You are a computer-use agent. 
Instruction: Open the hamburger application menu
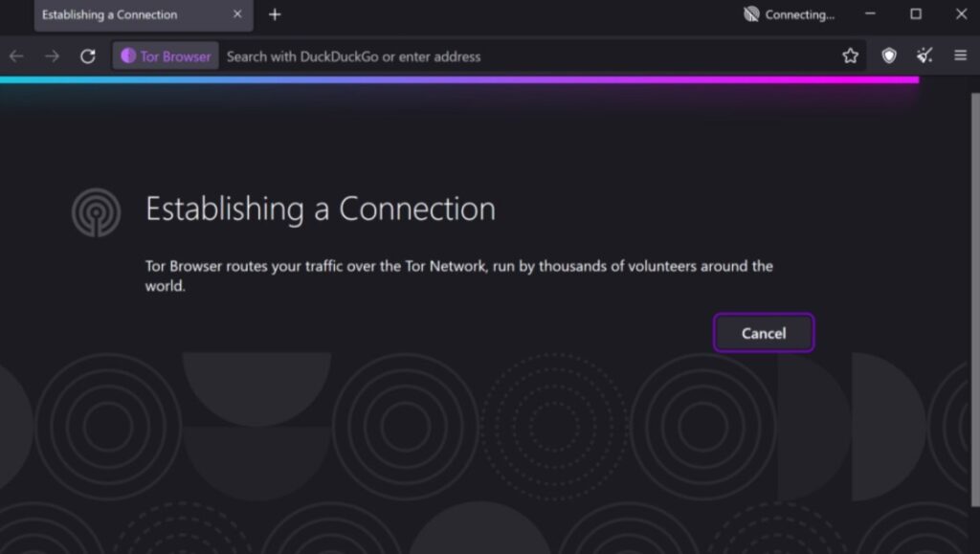click(x=960, y=56)
